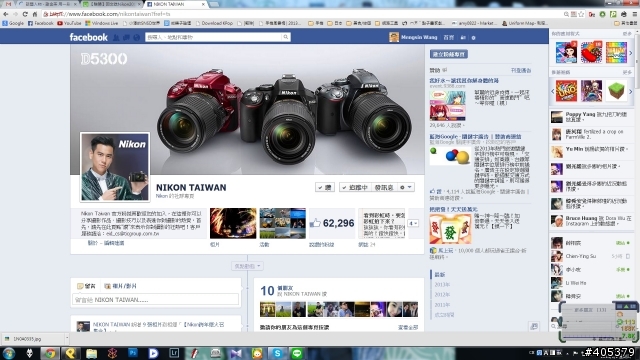Select the Photo/Video tab in composer
640x360 pixels.
pos(121,286)
